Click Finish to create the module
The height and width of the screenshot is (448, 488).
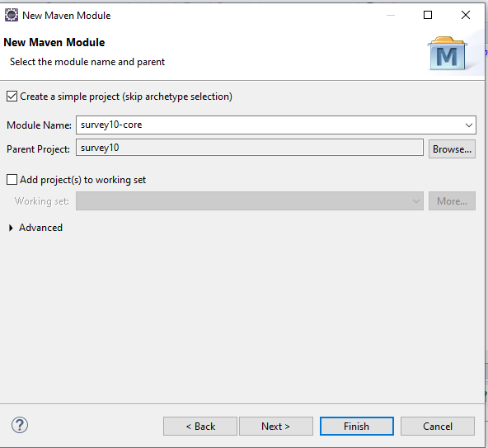pos(357,426)
